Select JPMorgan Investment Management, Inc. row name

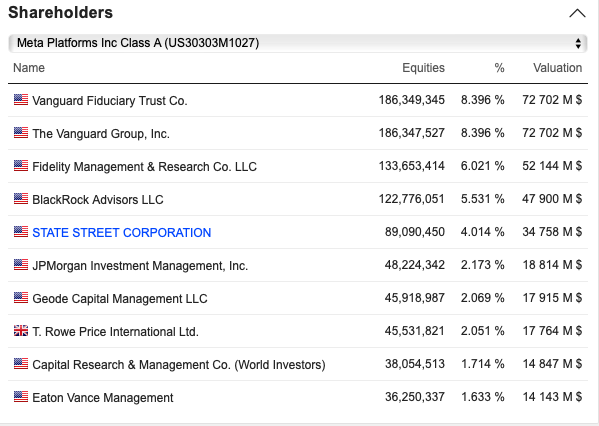(140, 266)
